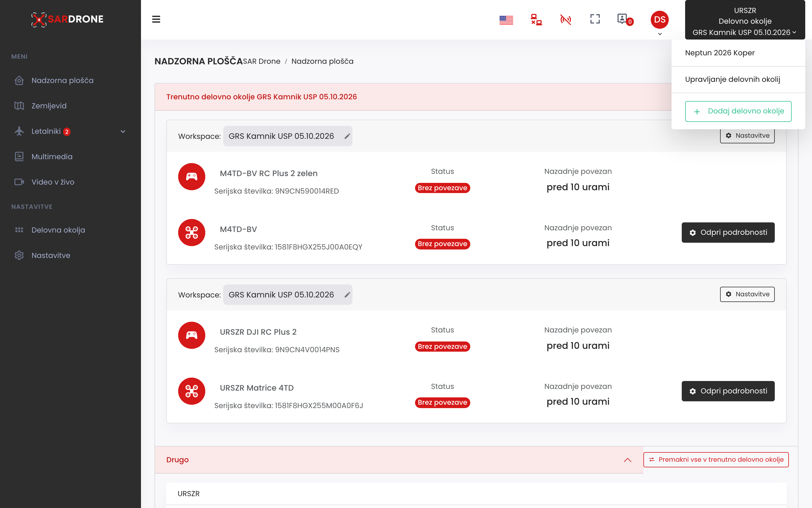Toggle the hamburger sidebar menu
The image size is (812, 508).
156,19
